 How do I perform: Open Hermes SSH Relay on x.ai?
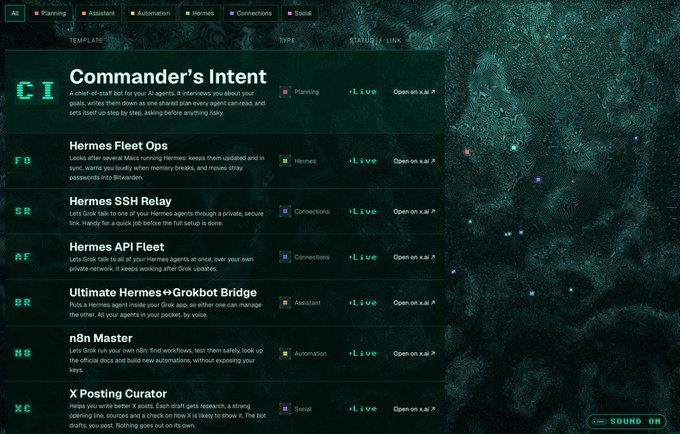pyautogui.click(x=414, y=212)
